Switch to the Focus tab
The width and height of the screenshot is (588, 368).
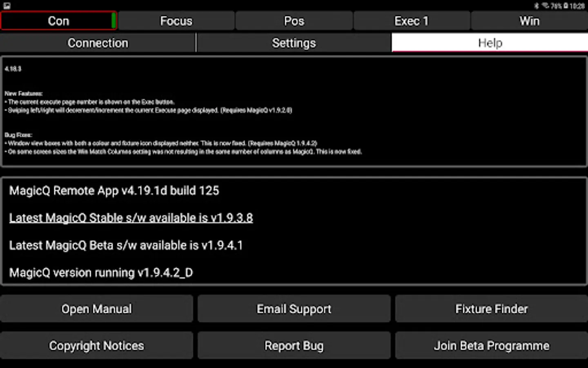click(176, 21)
